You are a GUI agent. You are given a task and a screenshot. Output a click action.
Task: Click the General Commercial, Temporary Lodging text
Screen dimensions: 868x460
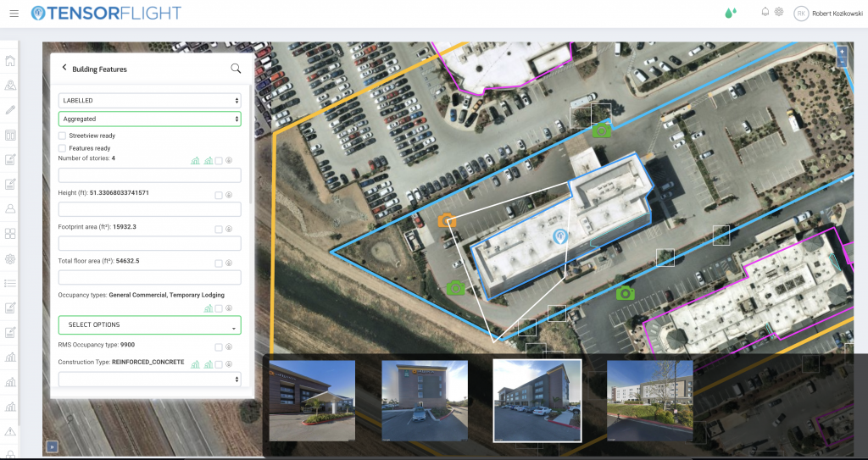click(167, 295)
